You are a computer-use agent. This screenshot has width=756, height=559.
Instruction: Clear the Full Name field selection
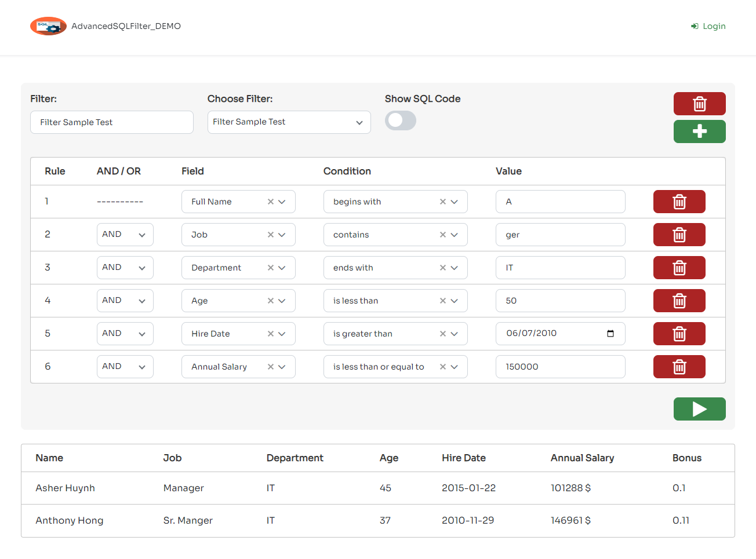[271, 202]
